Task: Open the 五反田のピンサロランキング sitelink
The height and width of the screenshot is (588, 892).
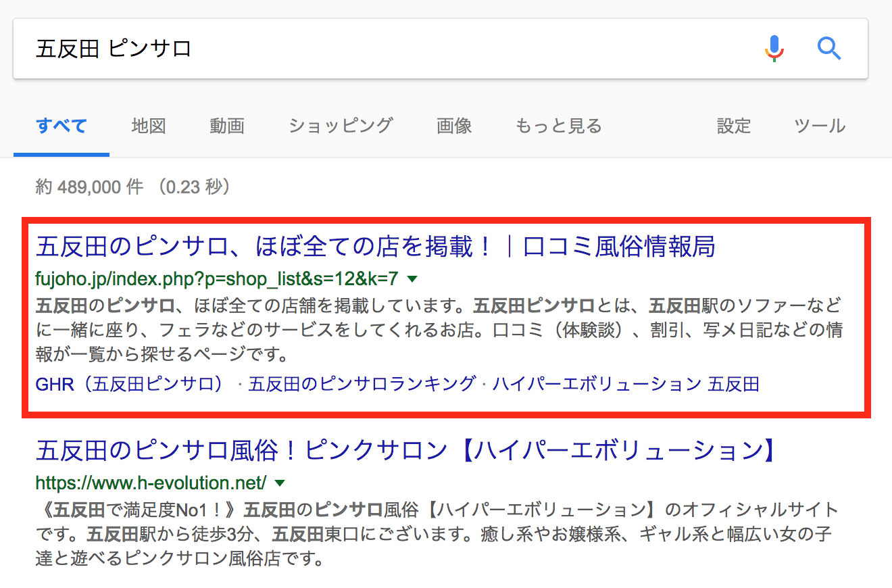Action: tap(362, 385)
